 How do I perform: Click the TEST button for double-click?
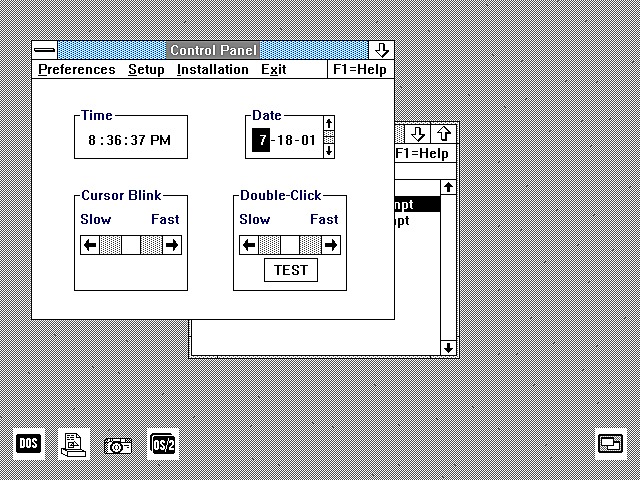(x=291, y=270)
